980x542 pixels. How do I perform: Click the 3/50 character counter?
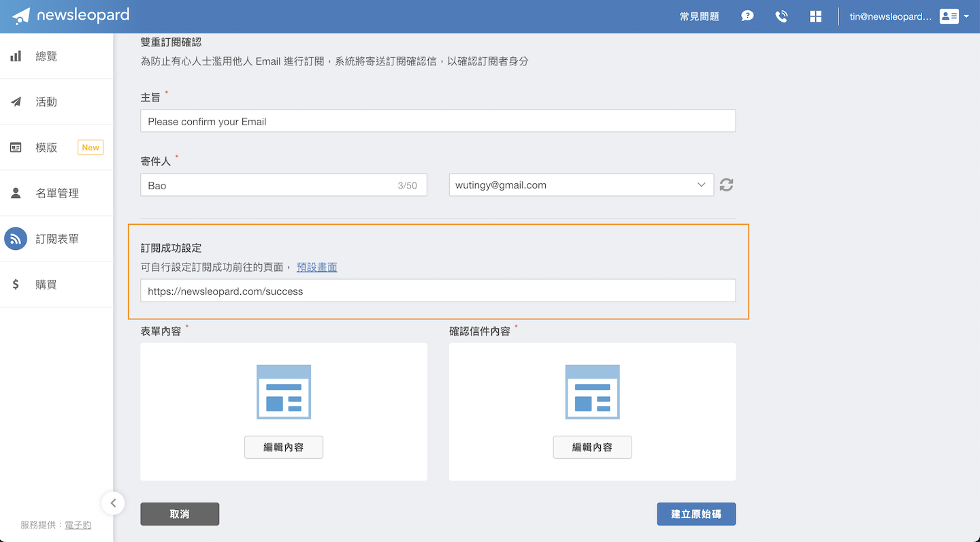pos(408,185)
